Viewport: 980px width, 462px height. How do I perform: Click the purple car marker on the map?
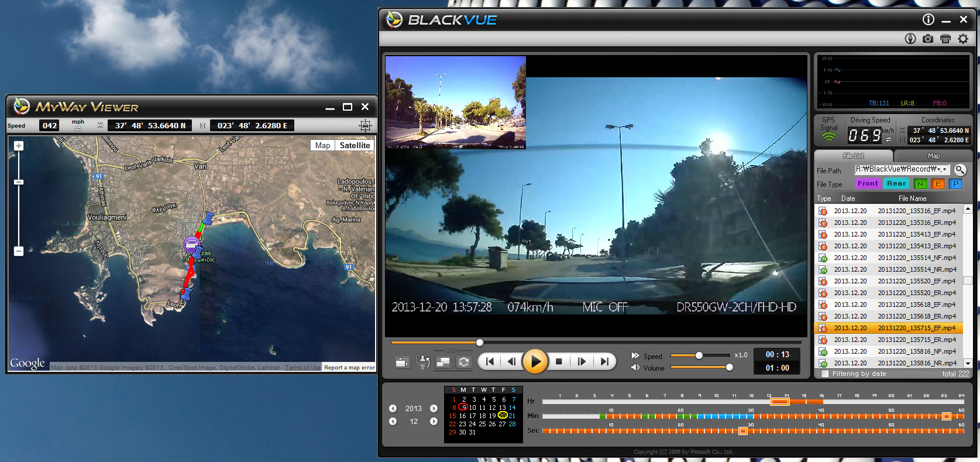point(192,244)
